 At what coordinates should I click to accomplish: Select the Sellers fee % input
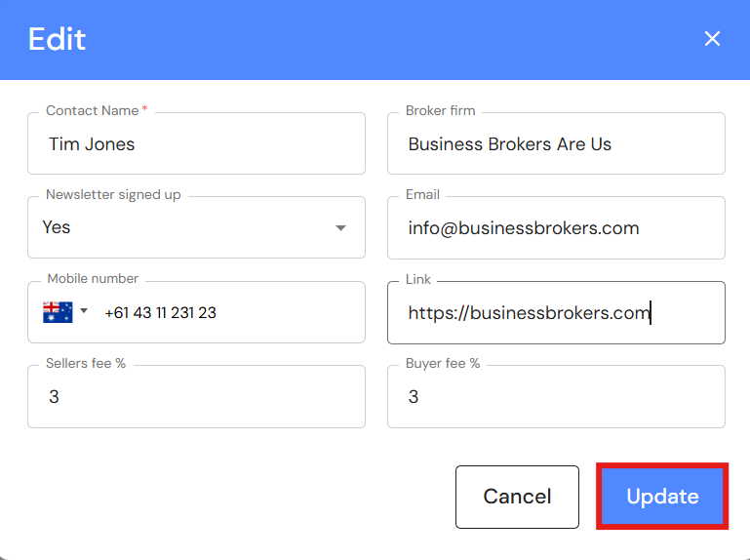point(195,397)
